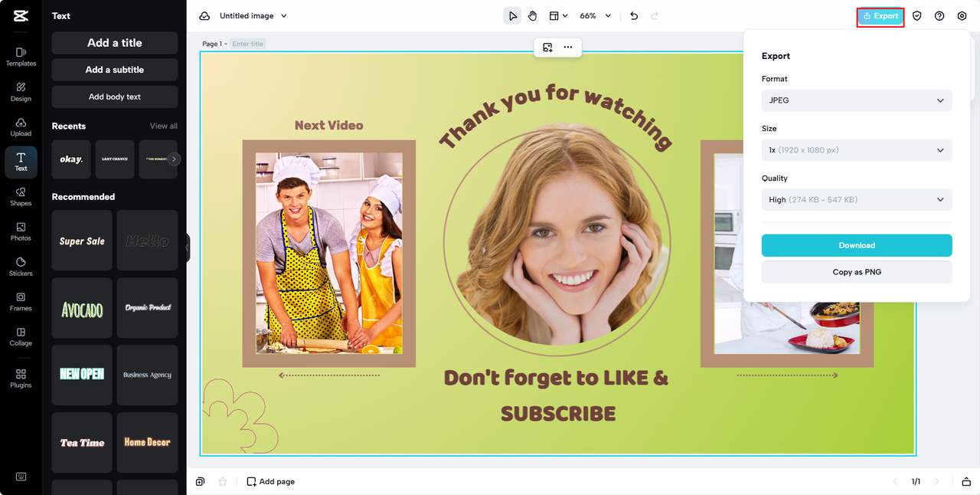Screen dimensions: 980x495
Task: Open the Photos sidebar panel
Action: coord(21,231)
